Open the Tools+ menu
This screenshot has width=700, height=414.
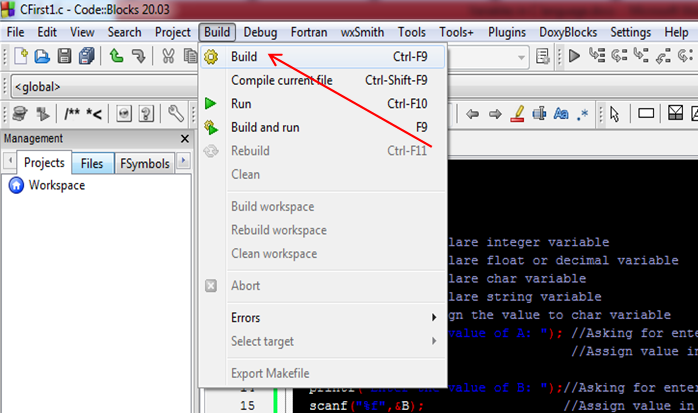pyautogui.click(x=456, y=32)
